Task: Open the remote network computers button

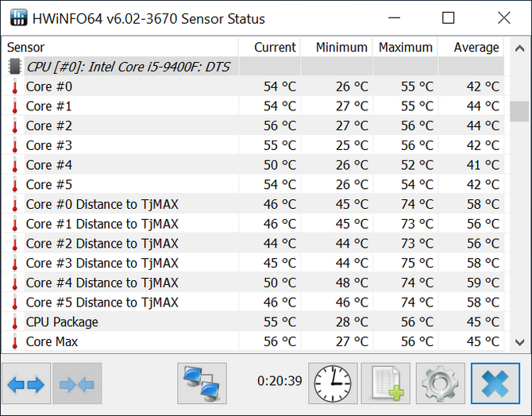Action: click(x=202, y=383)
